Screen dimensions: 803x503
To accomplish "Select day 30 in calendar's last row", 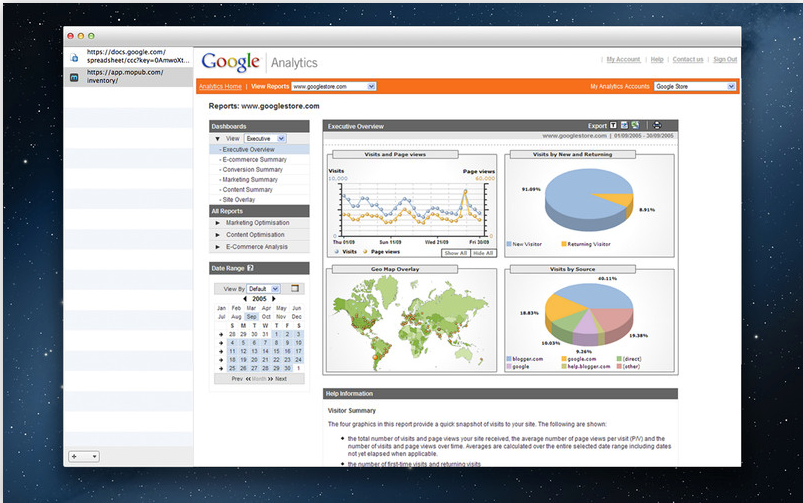I will pos(288,368).
